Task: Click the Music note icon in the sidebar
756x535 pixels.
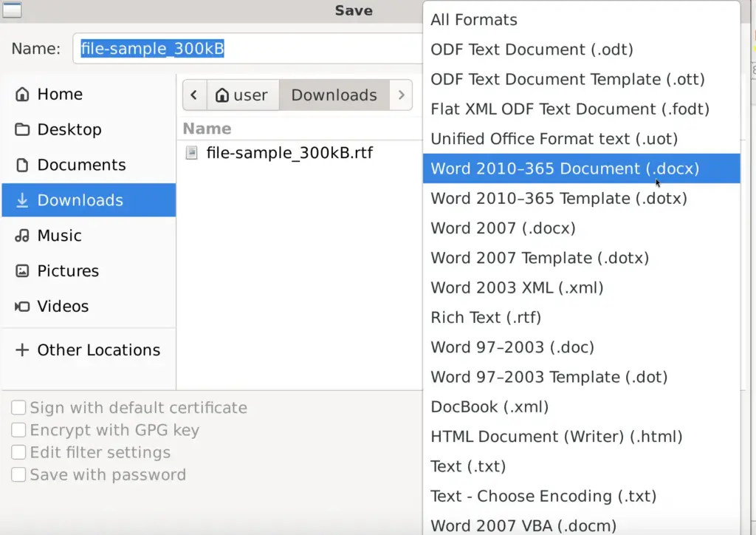Action: (22, 236)
